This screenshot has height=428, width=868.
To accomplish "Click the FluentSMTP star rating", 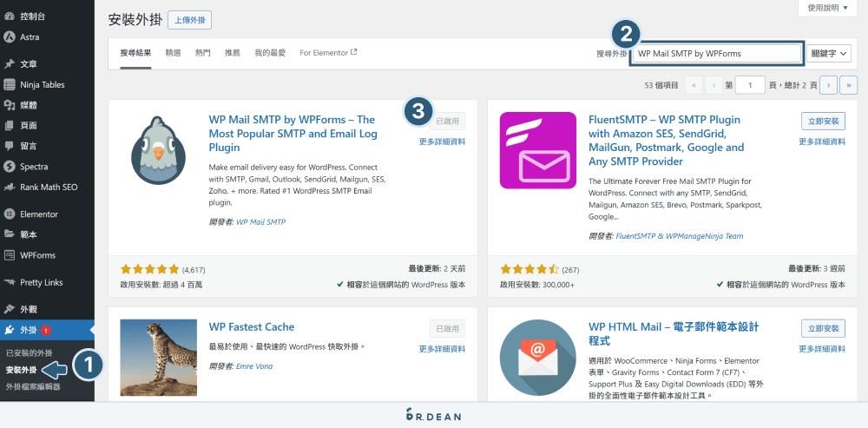I will [x=529, y=270].
